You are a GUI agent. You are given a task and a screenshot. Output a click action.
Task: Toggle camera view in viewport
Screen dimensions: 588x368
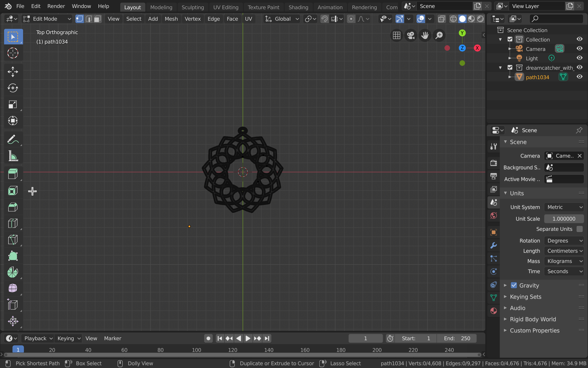click(x=411, y=36)
